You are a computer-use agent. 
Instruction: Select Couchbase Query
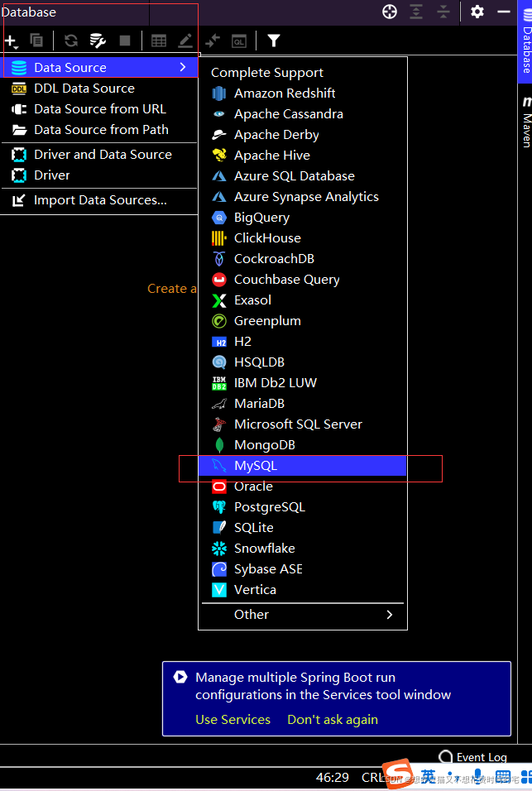click(303, 280)
